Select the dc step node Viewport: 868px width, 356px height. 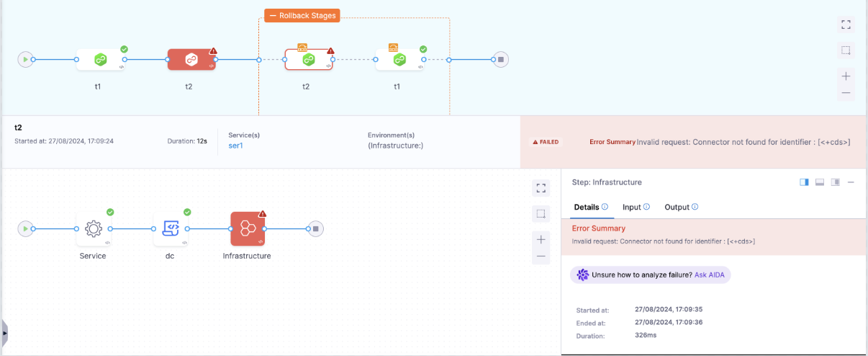[x=171, y=229]
